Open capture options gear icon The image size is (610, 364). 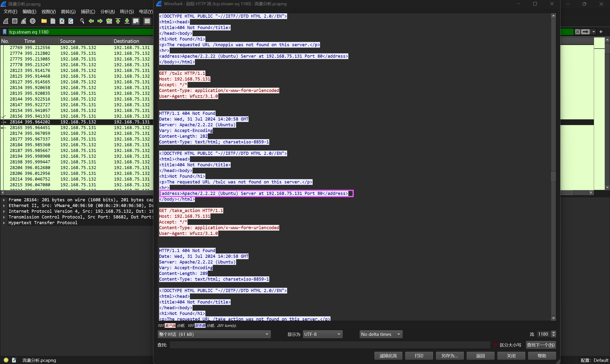[33, 21]
